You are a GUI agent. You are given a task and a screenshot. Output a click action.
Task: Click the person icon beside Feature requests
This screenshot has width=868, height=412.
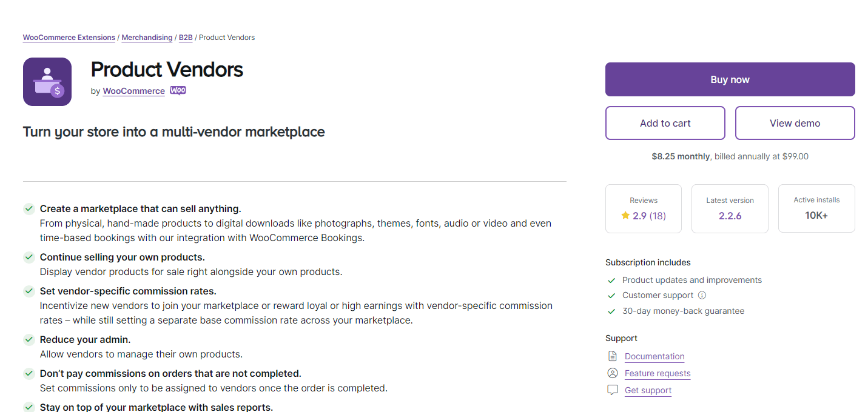coord(613,373)
